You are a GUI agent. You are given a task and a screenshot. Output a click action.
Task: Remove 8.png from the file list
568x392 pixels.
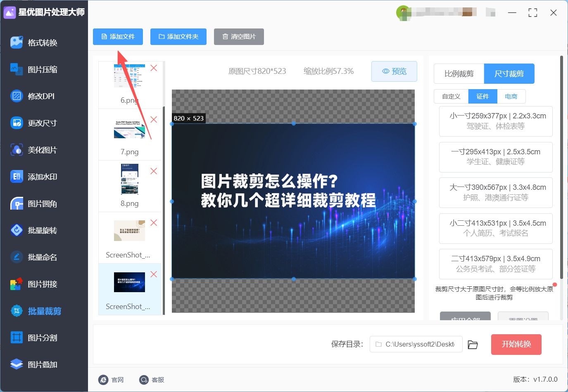pyautogui.click(x=154, y=171)
